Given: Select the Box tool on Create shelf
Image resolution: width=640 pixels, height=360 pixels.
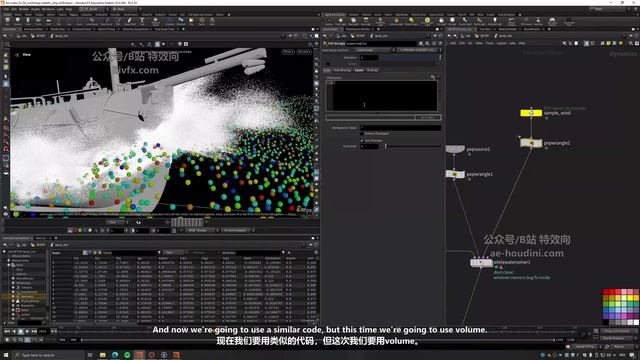Looking at the screenshot, I should [x=7, y=21].
